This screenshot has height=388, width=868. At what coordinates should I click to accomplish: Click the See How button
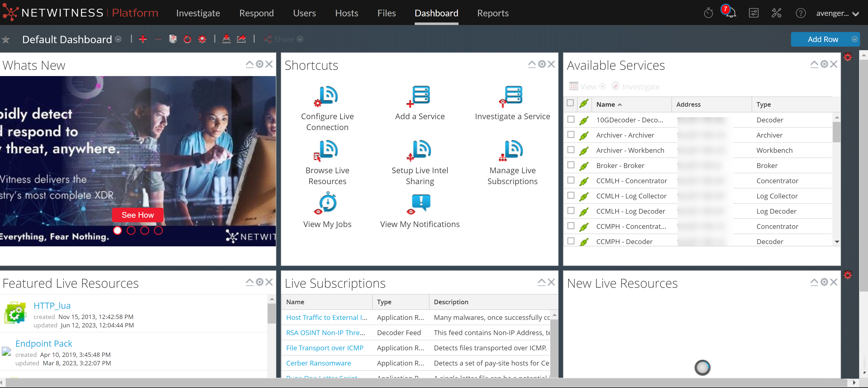[137, 215]
